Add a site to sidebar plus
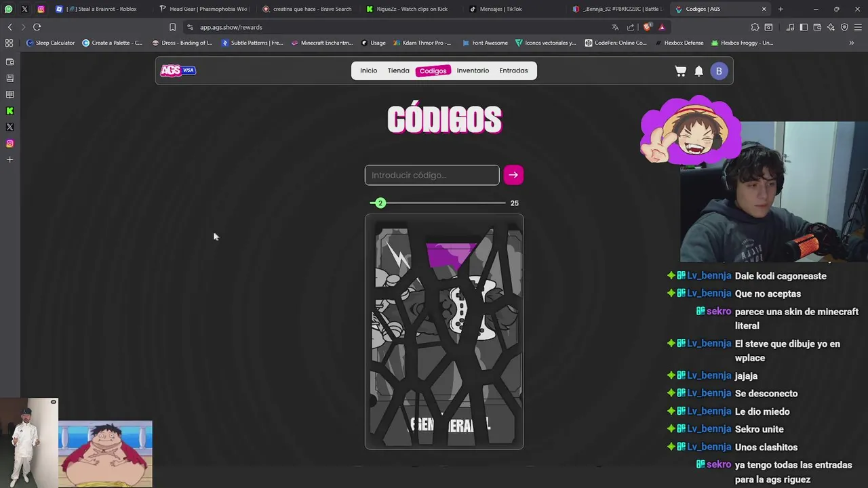 (x=9, y=159)
